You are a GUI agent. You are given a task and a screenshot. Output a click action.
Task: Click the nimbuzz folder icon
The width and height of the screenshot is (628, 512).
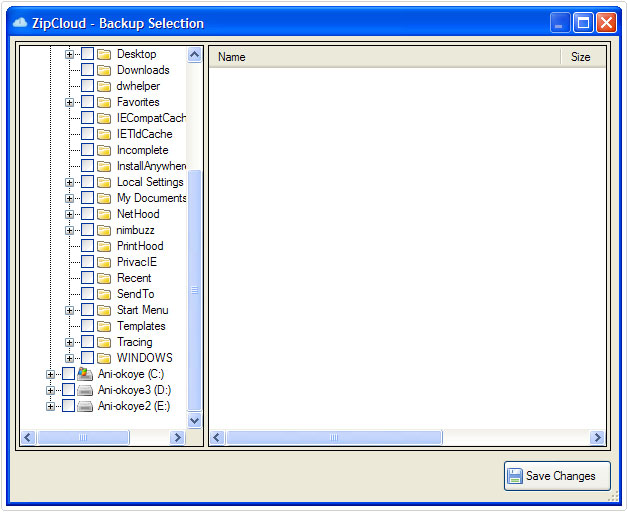click(104, 230)
